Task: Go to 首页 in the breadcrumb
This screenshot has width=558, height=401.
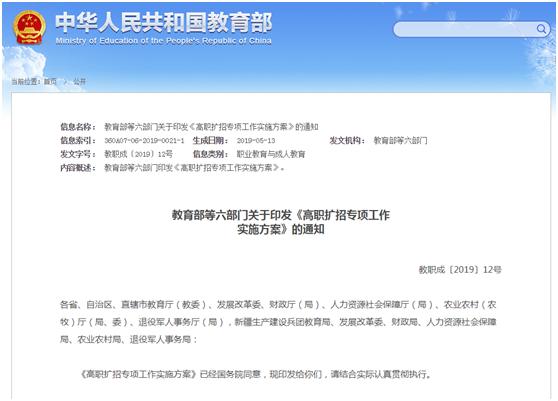Action: [x=50, y=81]
